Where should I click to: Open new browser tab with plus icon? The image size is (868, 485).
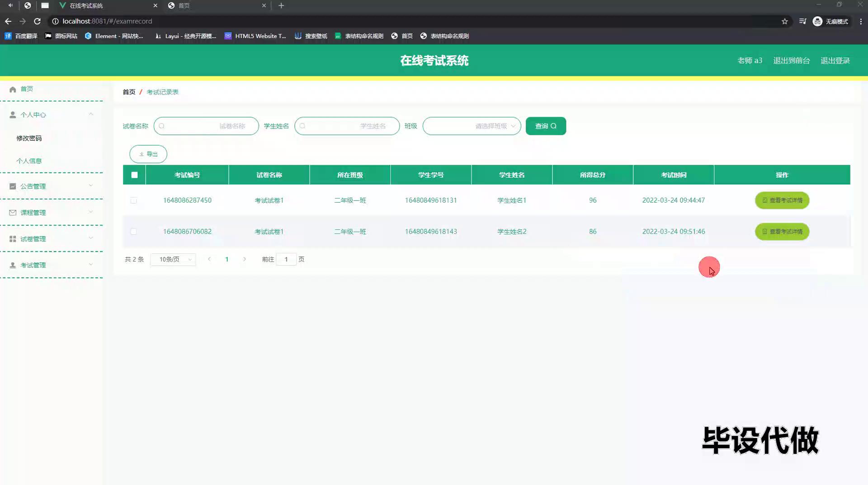tap(281, 5)
